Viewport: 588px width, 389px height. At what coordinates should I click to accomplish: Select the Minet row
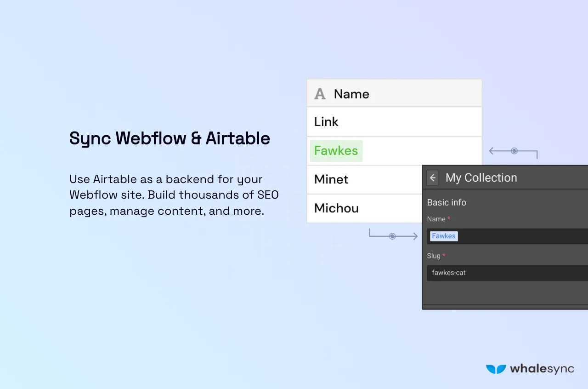[x=365, y=179]
